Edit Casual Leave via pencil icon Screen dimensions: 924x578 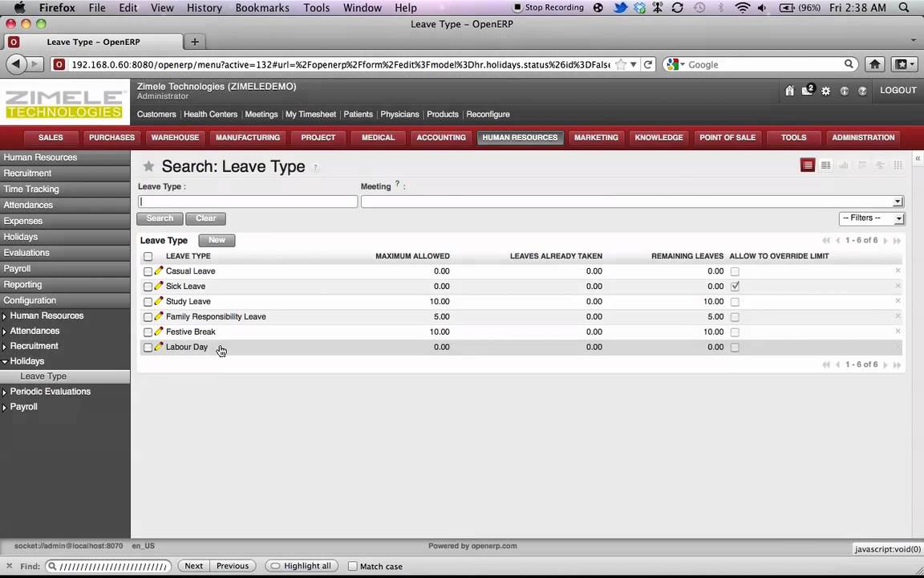159,271
